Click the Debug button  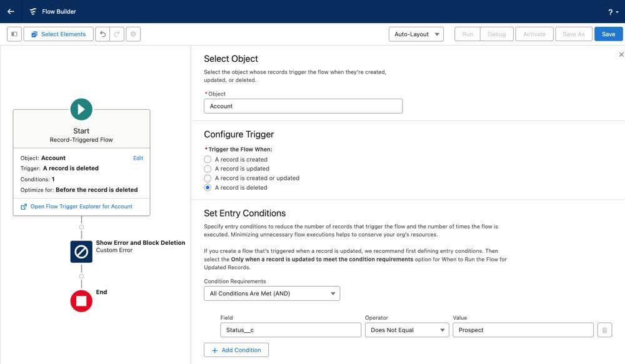pyautogui.click(x=497, y=34)
